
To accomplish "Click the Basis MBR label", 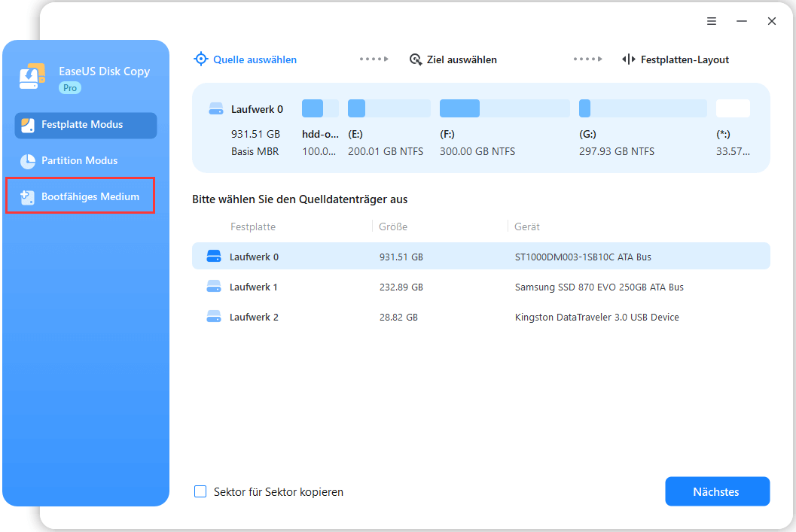I will click(255, 151).
